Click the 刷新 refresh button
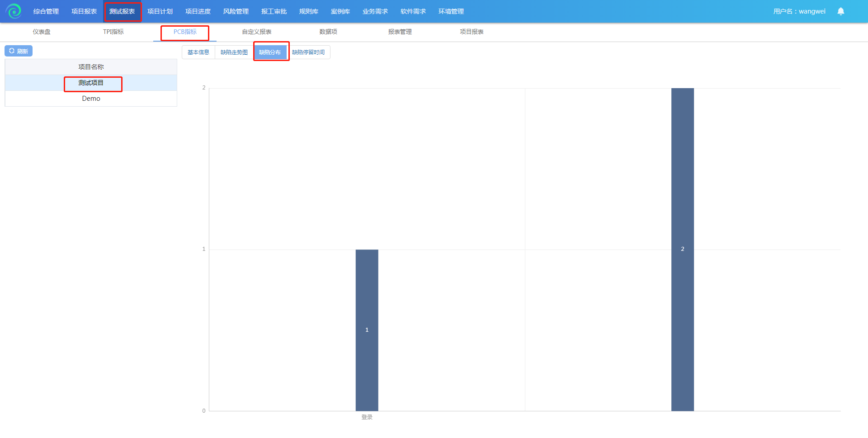Screen dimensions: 868x438 [x=19, y=51]
